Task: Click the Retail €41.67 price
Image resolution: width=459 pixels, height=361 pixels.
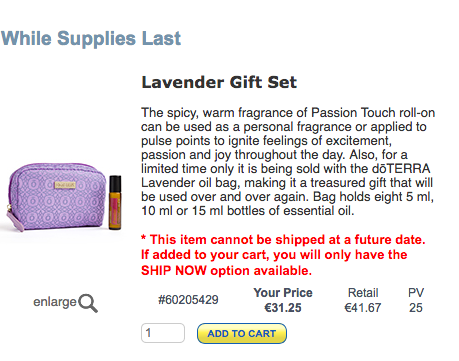Action: tap(363, 308)
